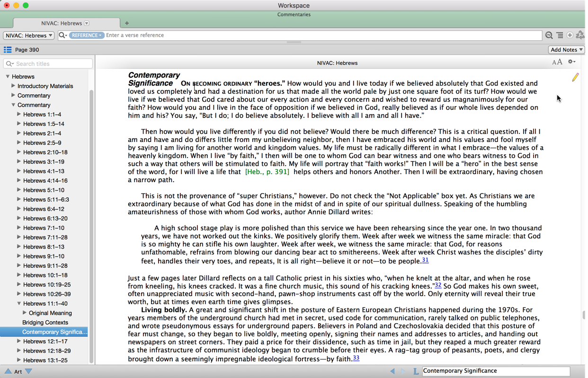Open the search magnifier options
588x378 pixels.
pyautogui.click(x=62, y=35)
